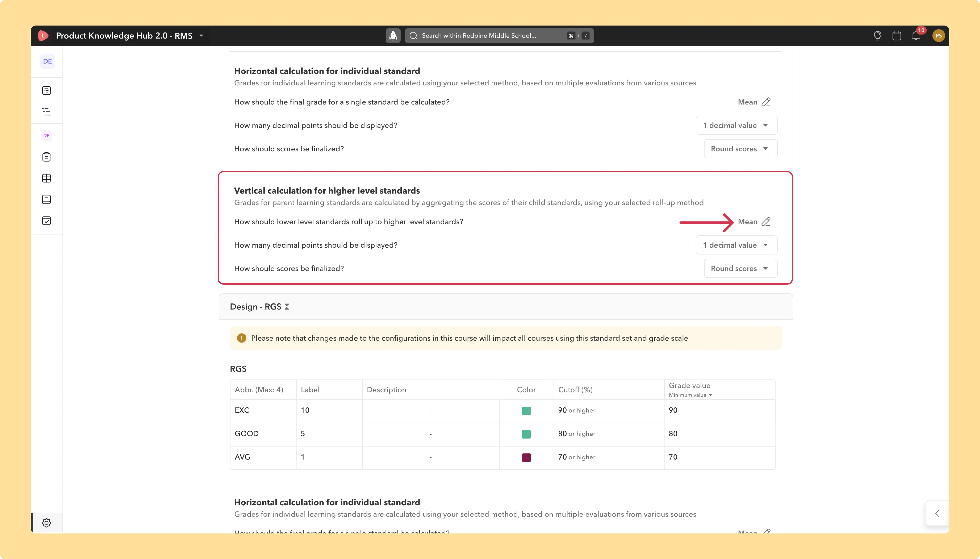Open the rocket launcher icon beside search

[x=393, y=36]
